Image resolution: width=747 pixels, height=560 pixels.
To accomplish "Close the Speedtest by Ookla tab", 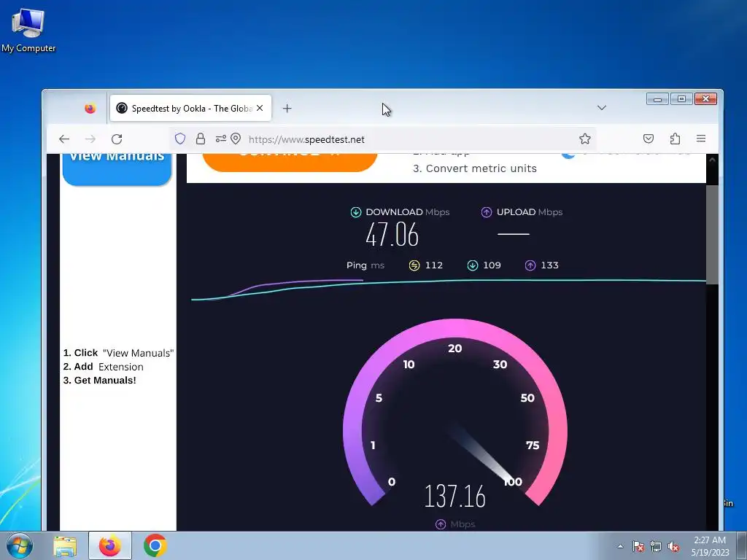I will 260,108.
